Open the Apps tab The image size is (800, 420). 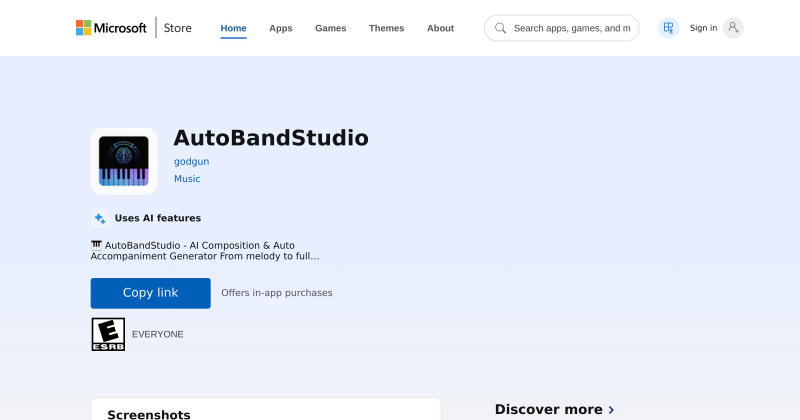(x=281, y=28)
